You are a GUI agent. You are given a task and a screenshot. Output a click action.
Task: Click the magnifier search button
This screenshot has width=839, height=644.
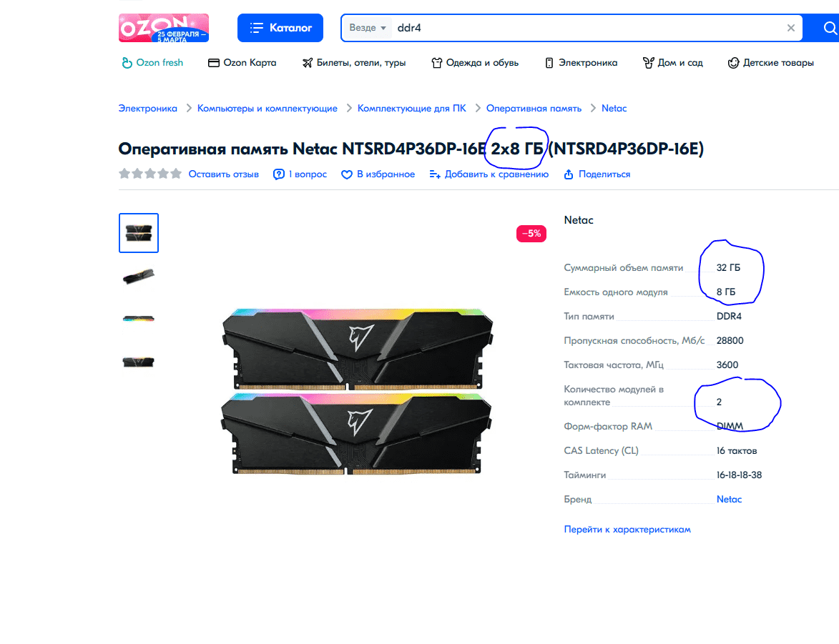pos(829,28)
